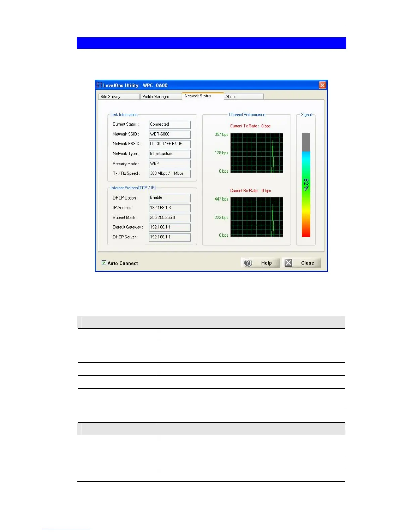Select the Network Status tab
This screenshot has height=532, width=411.
(x=203, y=96)
